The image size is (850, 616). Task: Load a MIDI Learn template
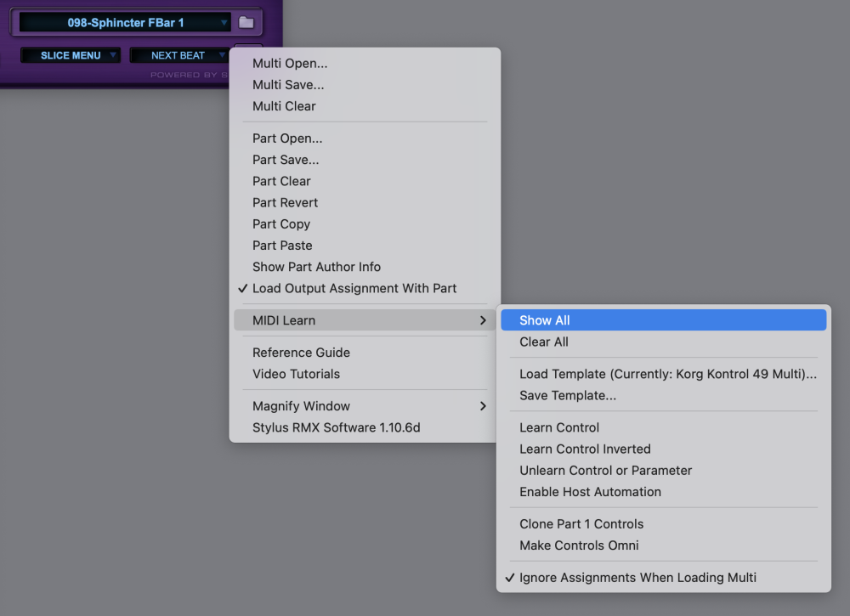tap(668, 374)
